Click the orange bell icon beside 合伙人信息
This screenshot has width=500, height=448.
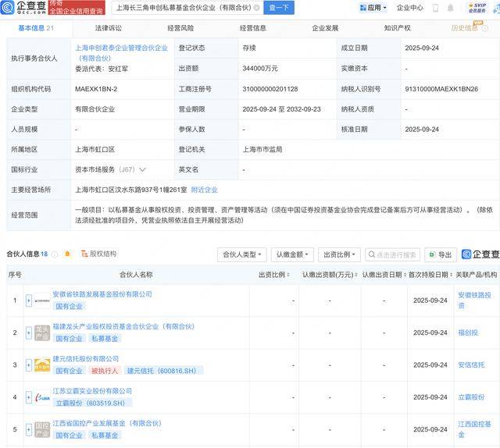point(67,254)
